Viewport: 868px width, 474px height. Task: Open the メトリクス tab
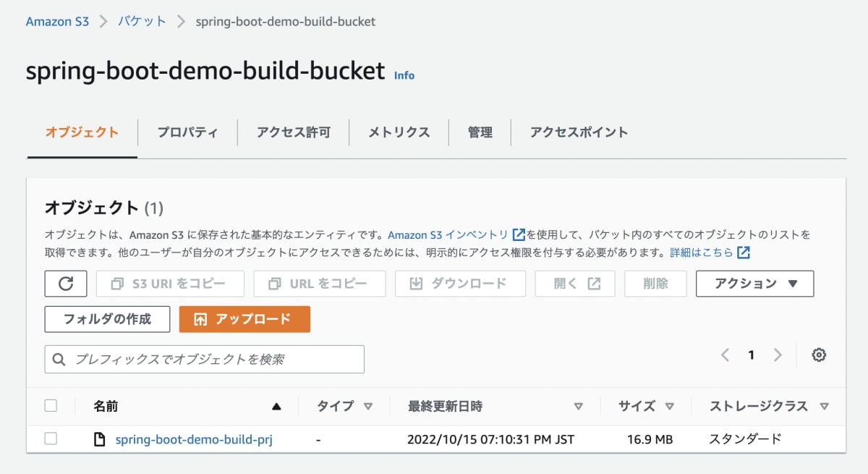pyautogui.click(x=399, y=132)
